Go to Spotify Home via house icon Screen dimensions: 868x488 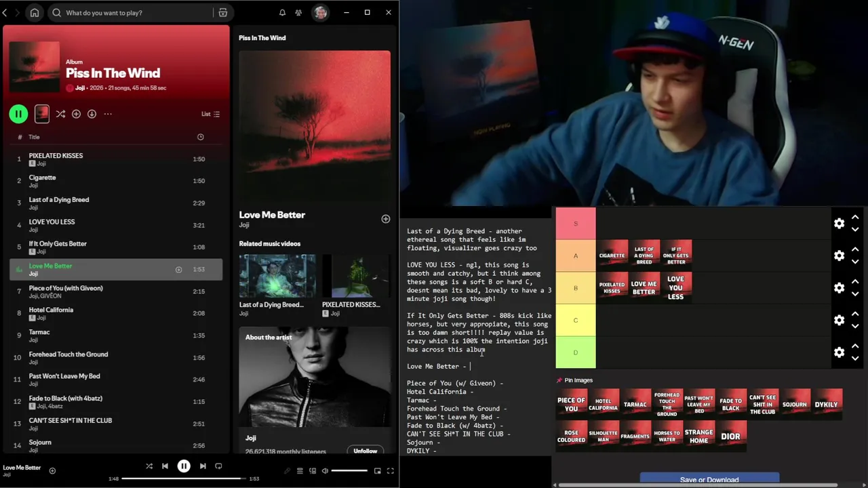(35, 12)
